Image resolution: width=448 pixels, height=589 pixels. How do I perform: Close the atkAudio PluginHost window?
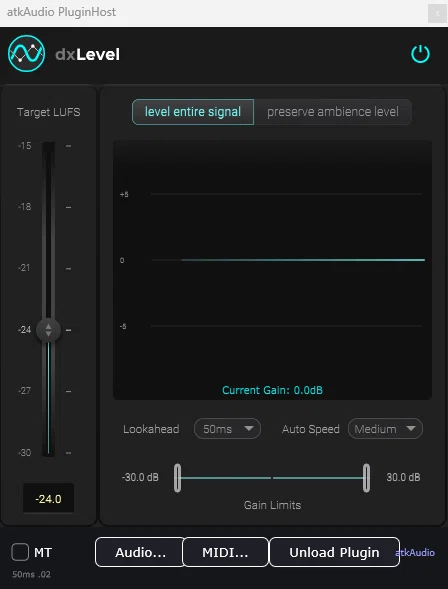(x=437, y=14)
